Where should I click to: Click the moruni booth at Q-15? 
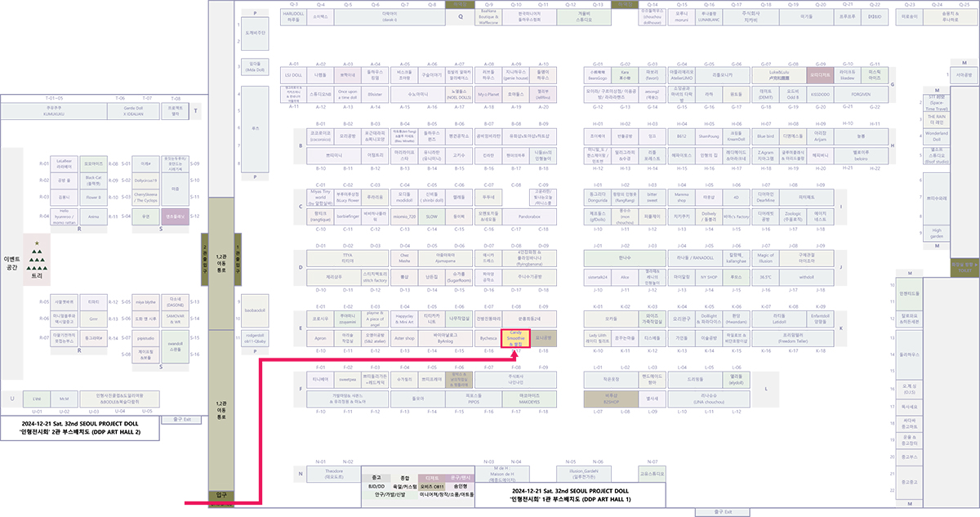click(681, 16)
